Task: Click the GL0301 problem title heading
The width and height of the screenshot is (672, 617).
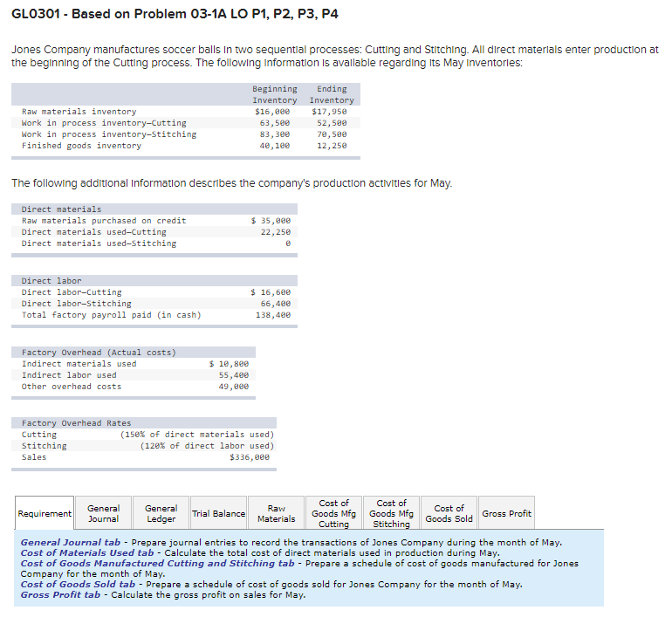Action: 175,14
